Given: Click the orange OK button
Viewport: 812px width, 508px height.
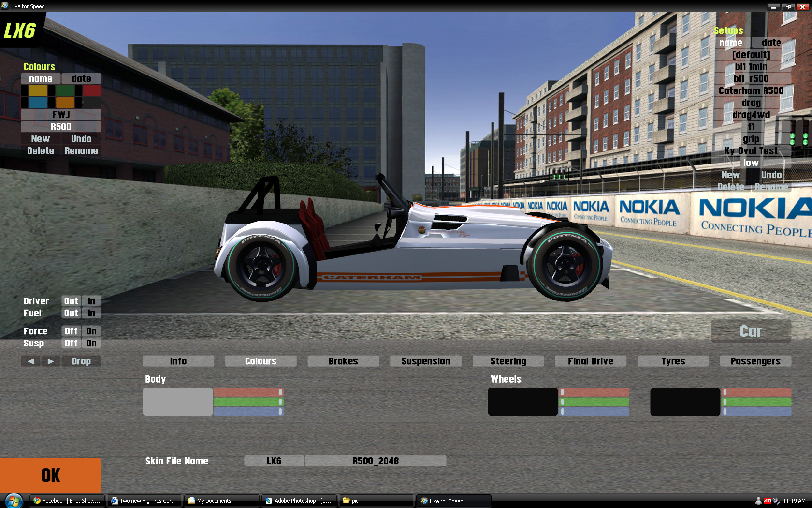Looking at the screenshot, I should (51, 475).
